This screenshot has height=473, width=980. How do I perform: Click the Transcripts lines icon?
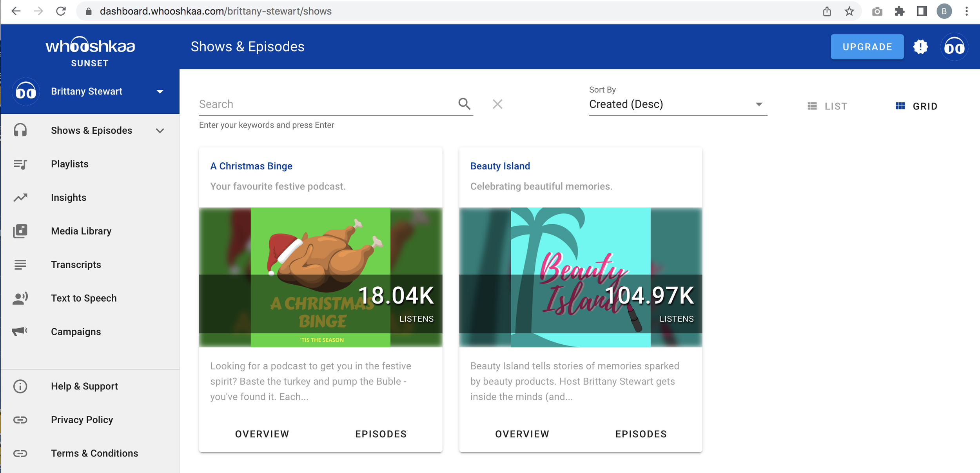20,265
